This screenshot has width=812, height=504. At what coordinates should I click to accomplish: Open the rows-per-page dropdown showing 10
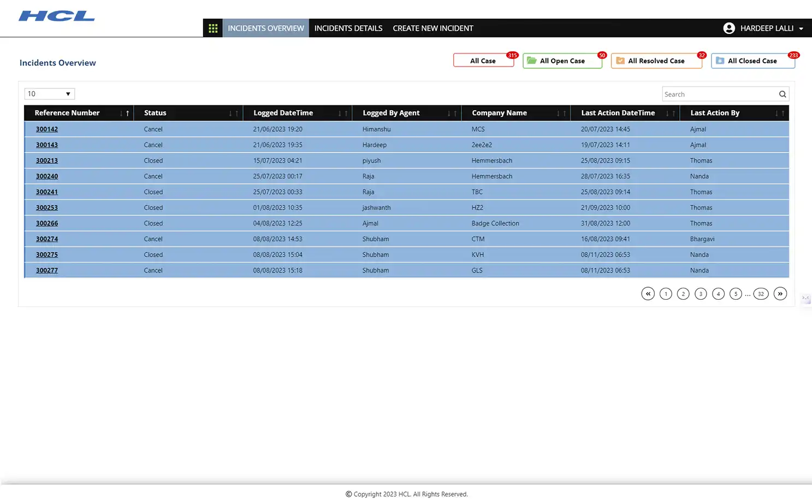[x=49, y=93]
